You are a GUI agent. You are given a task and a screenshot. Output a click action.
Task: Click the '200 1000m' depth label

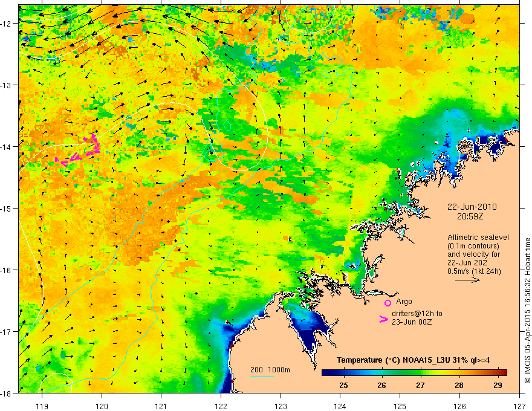[x=270, y=370]
